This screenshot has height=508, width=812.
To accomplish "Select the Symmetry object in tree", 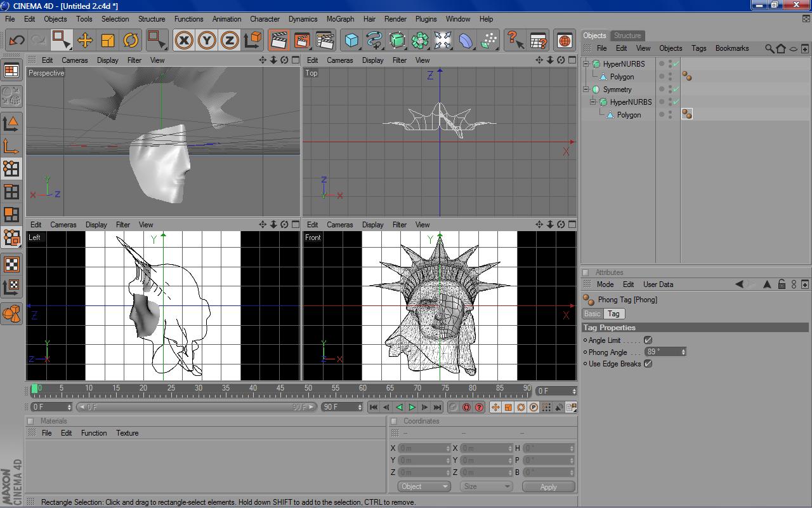I will coord(617,90).
